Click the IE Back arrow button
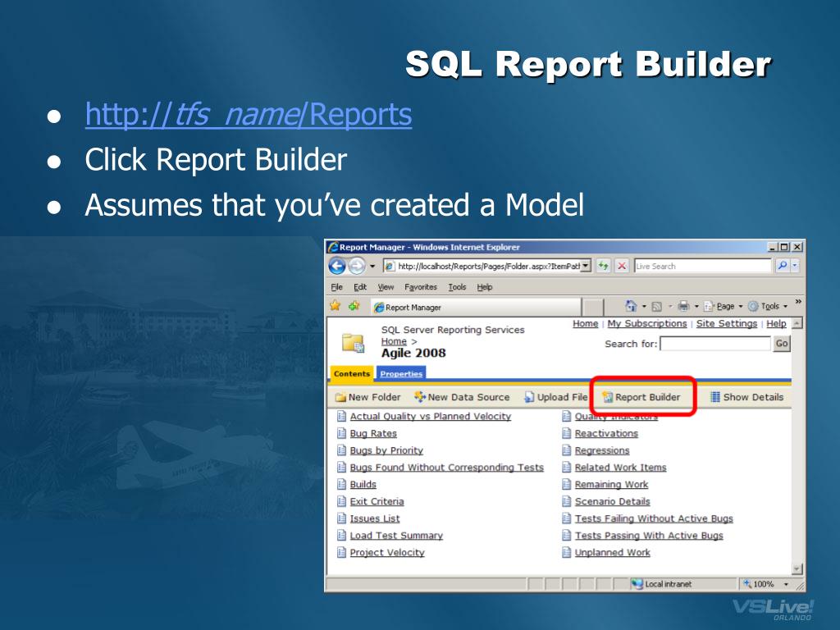Image resolution: width=840 pixels, height=630 pixels. coord(337,266)
